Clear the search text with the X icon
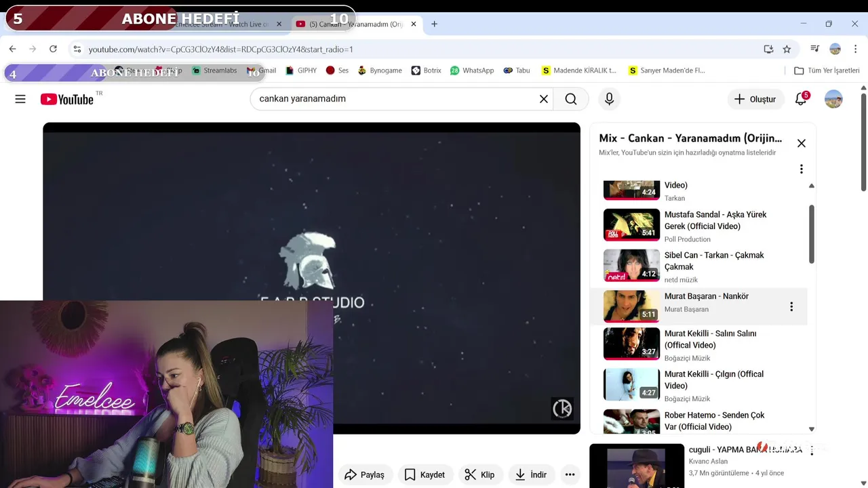868x488 pixels. [544, 99]
